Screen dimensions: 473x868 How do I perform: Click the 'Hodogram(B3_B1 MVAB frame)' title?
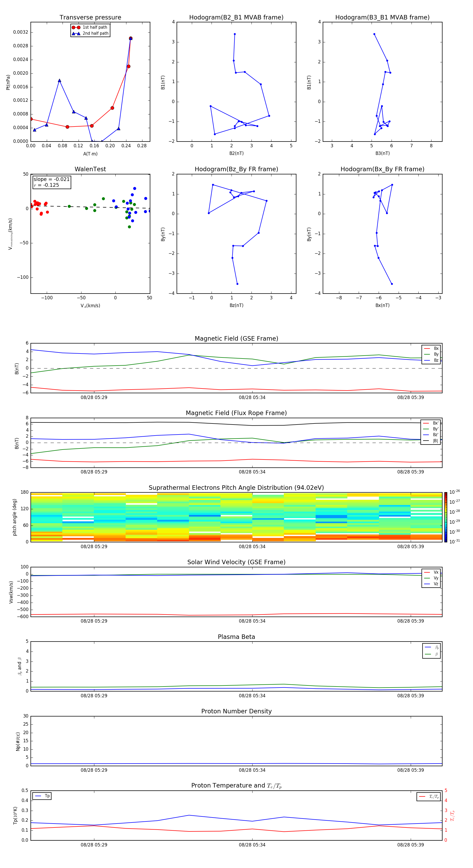382,17
